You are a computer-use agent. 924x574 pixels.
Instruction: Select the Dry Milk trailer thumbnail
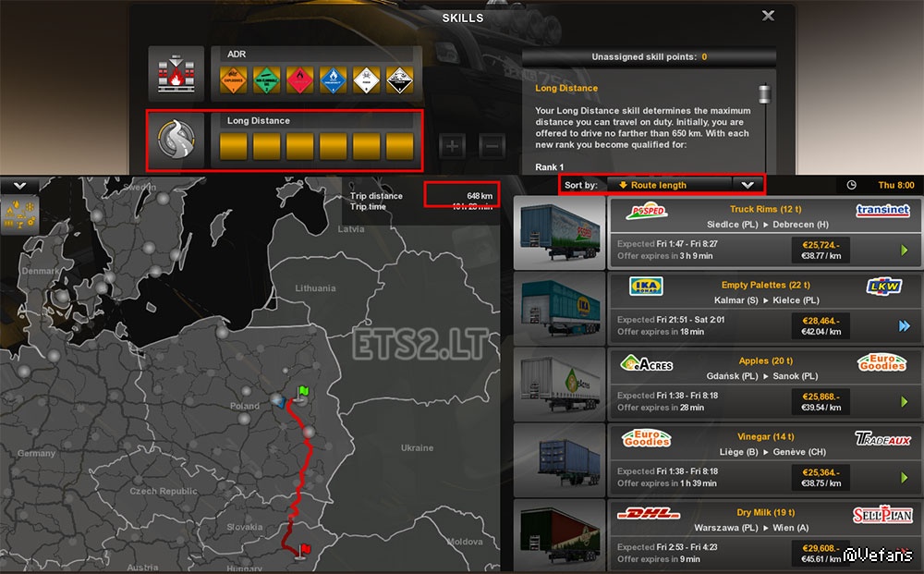pos(560,535)
